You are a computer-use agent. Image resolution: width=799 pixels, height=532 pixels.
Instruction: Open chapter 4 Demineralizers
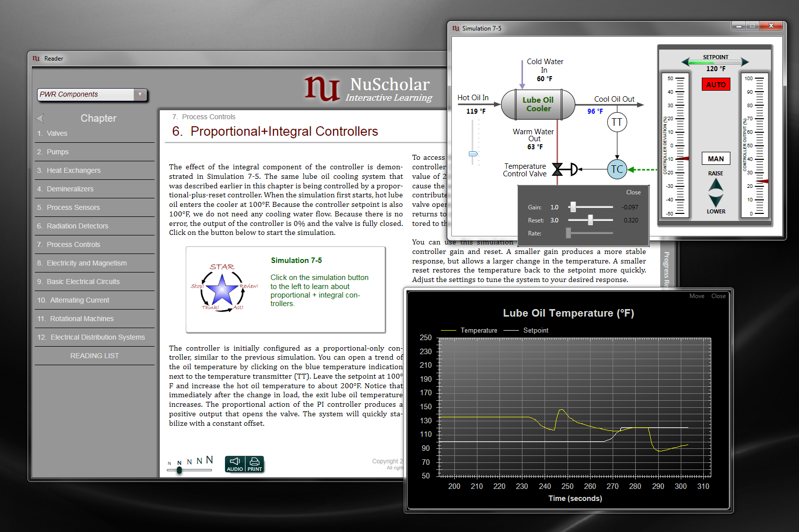pos(95,189)
